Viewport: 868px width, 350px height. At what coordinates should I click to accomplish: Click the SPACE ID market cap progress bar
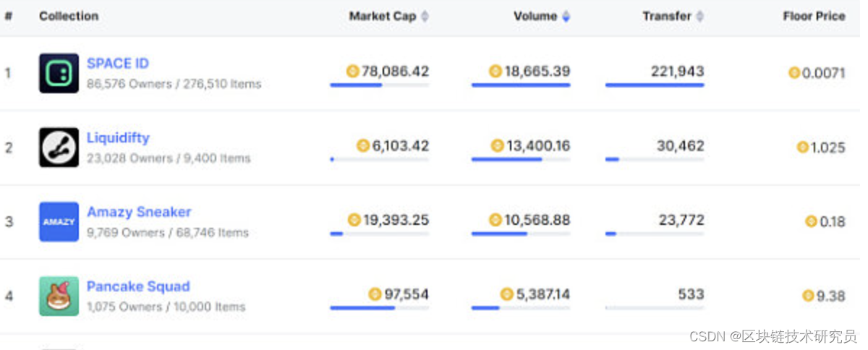coord(380,85)
